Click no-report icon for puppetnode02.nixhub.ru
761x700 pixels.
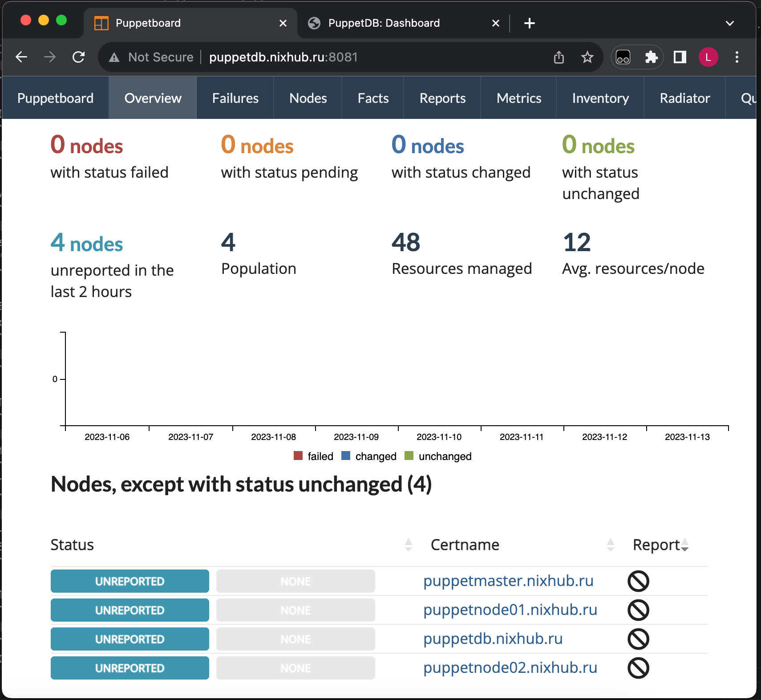[638, 668]
